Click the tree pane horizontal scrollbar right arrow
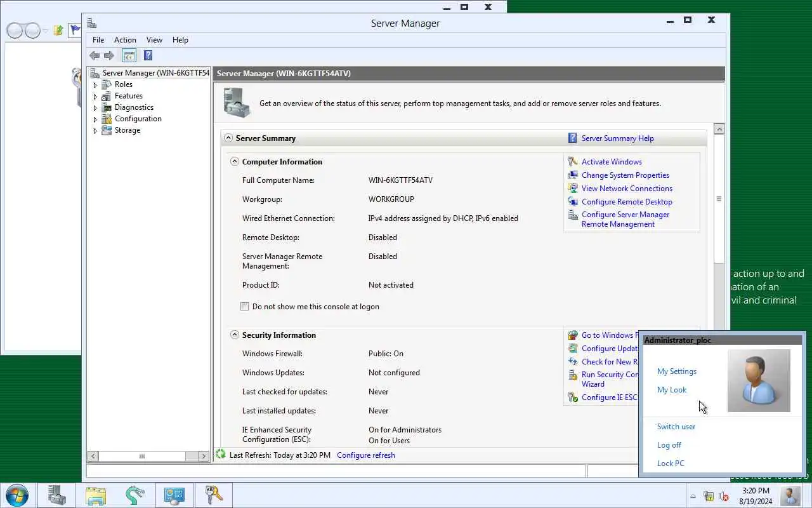Viewport: 812px width, 508px height. [x=203, y=456]
